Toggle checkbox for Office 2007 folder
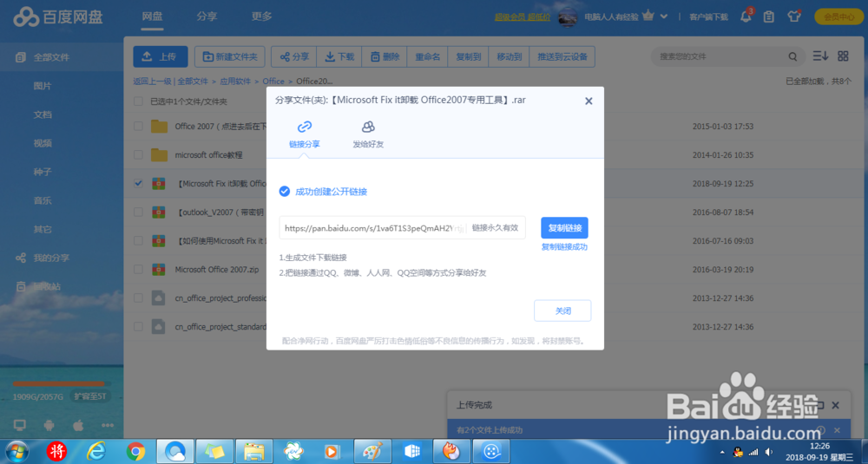 click(138, 126)
